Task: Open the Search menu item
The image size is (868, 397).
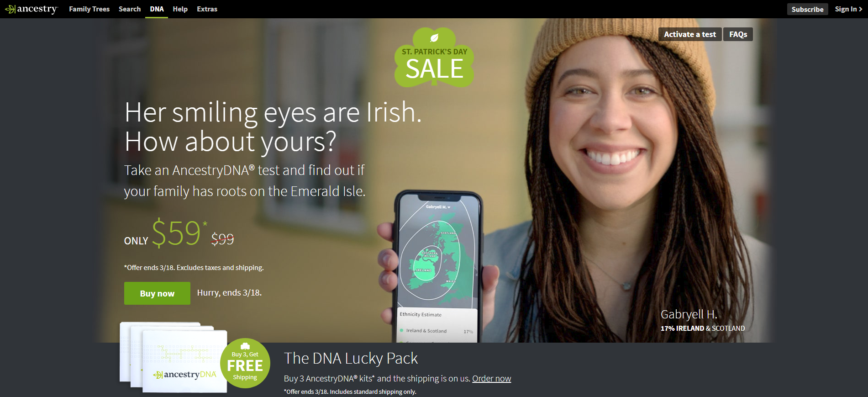Action: pos(130,9)
